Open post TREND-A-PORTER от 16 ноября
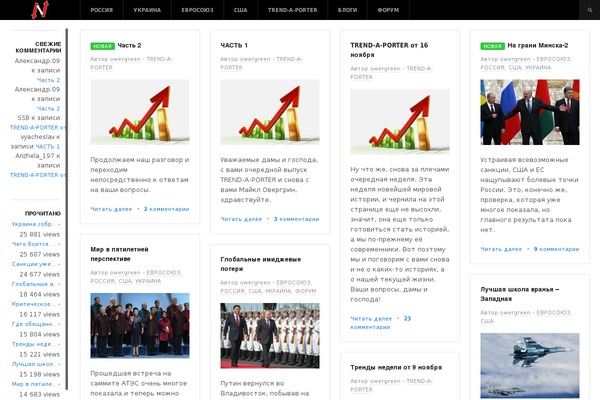 click(x=389, y=50)
